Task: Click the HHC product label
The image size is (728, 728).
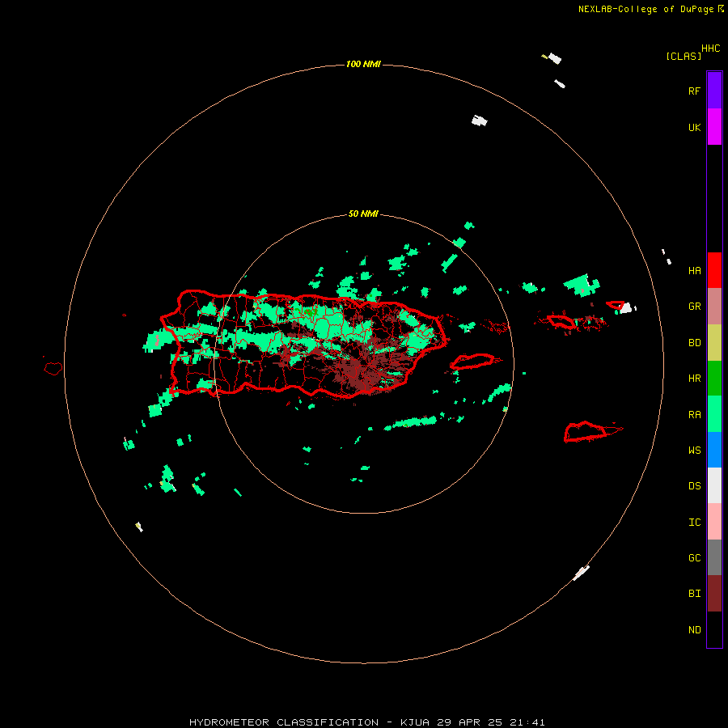Action: (711, 49)
